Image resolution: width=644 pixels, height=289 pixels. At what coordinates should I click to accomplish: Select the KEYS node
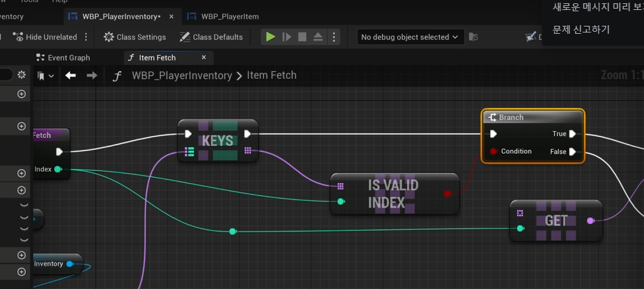[x=218, y=141]
